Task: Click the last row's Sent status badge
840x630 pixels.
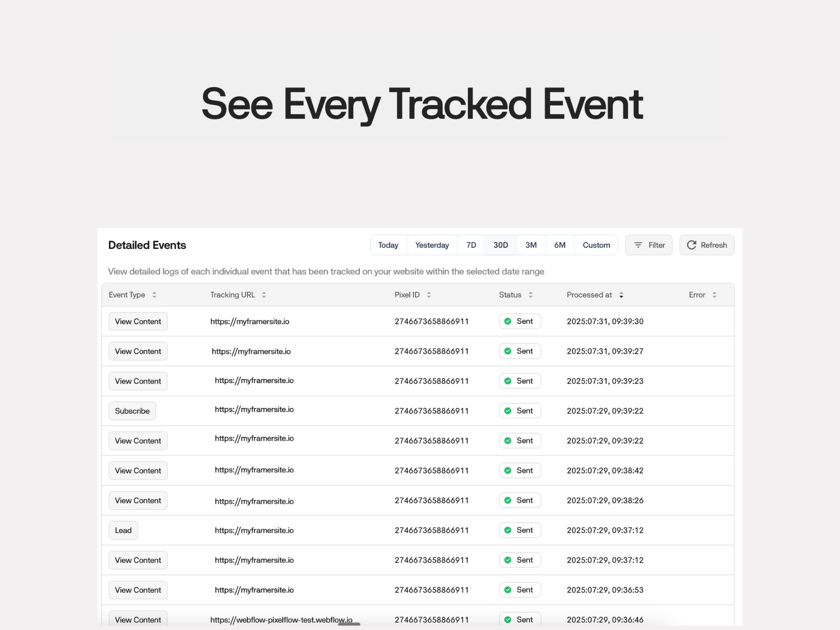Action: tap(520, 619)
